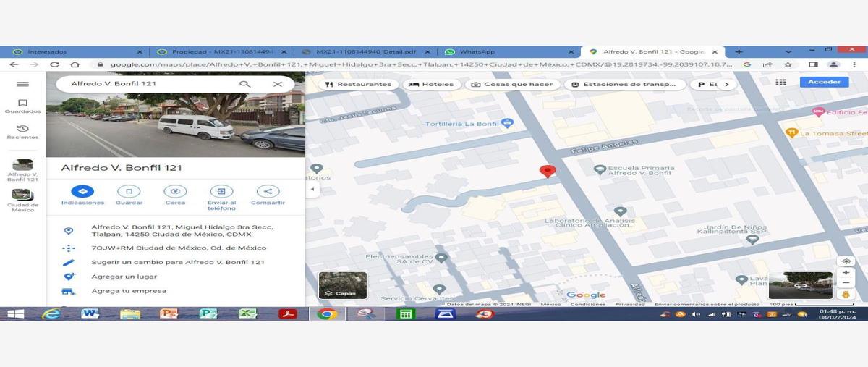Switch to MX21-1108144940_Detail.pdf tab
The height and width of the screenshot is (367, 868).
click(366, 51)
